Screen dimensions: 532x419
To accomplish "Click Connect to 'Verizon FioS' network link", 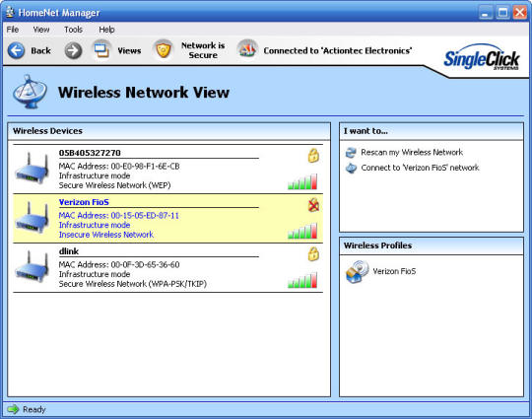I will point(420,168).
